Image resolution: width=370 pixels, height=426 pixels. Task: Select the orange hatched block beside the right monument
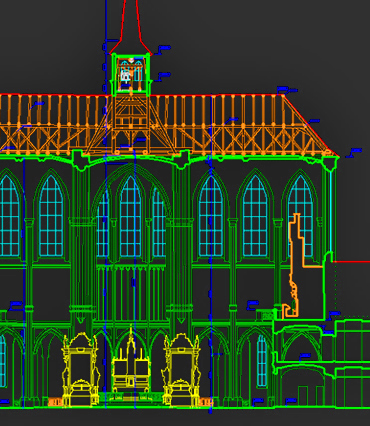[x=205, y=402]
